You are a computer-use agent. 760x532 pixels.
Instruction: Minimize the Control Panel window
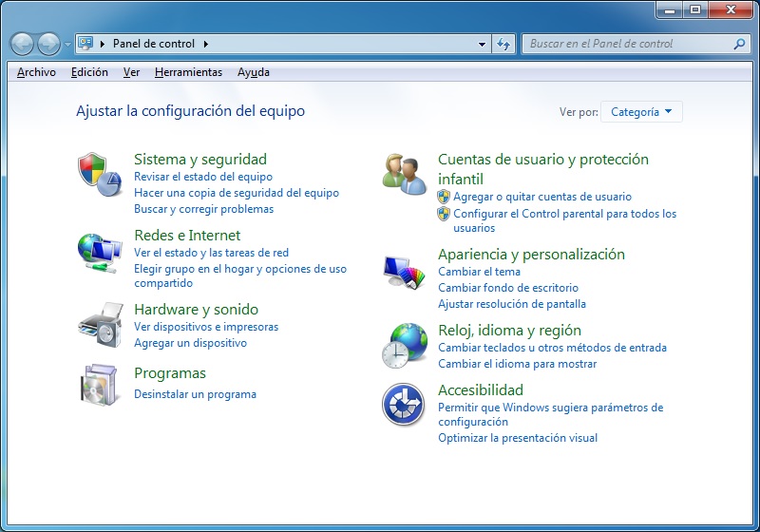click(671, 9)
